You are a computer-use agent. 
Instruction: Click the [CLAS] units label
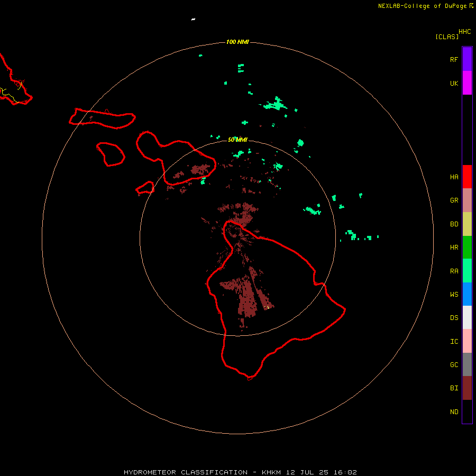pyautogui.click(x=447, y=36)
